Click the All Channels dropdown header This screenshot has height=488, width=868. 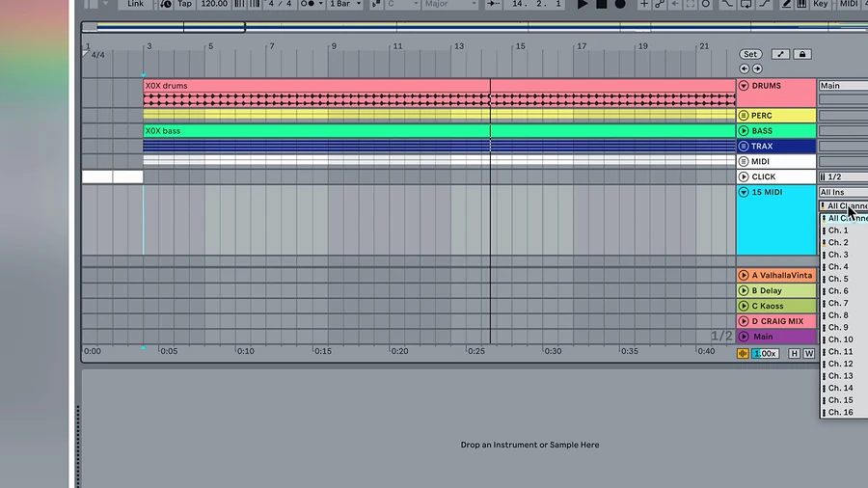(x=843, y=205)
